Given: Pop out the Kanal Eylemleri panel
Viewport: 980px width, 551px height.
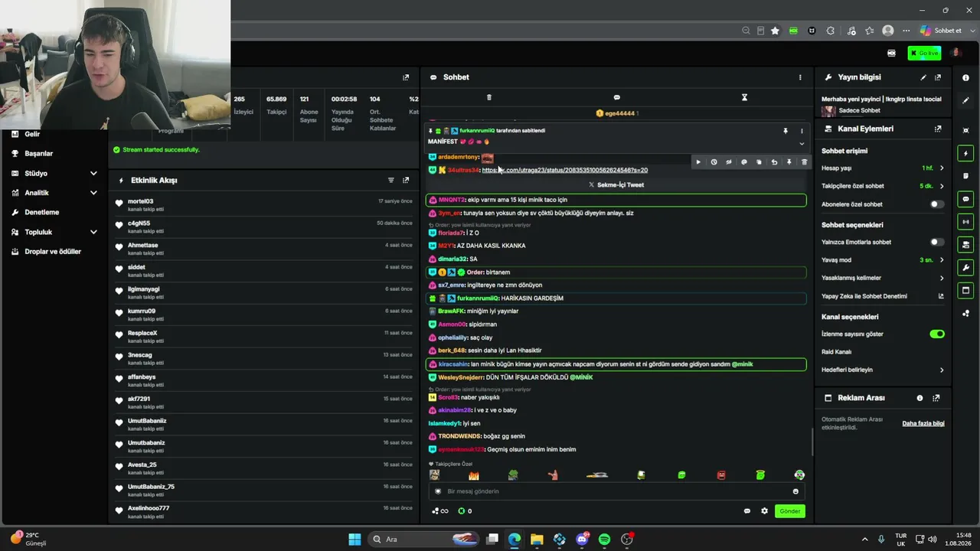Looking at the screenshot, I should coord(938,129).
